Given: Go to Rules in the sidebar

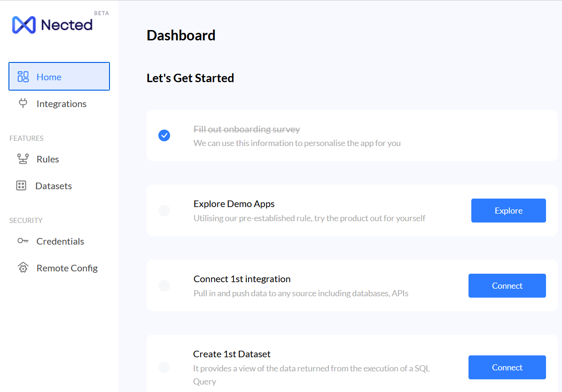Looking at the screenshot, I should point(48,159).
